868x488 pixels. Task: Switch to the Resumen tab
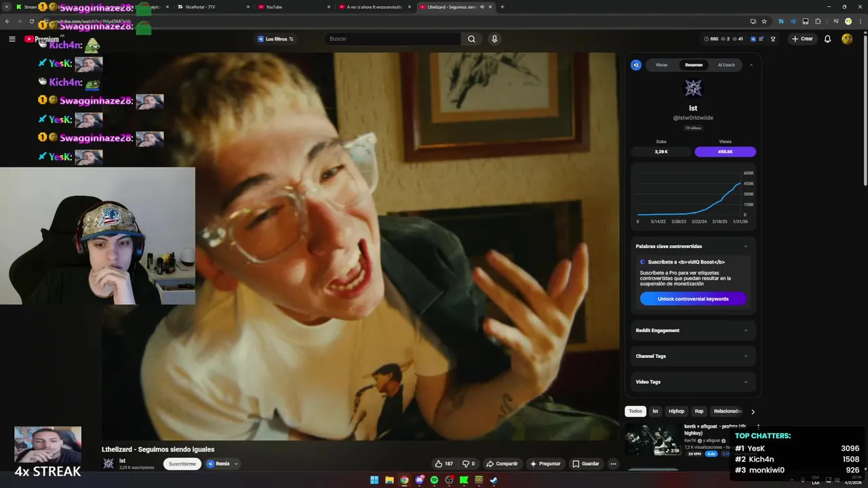click(694, 65)
